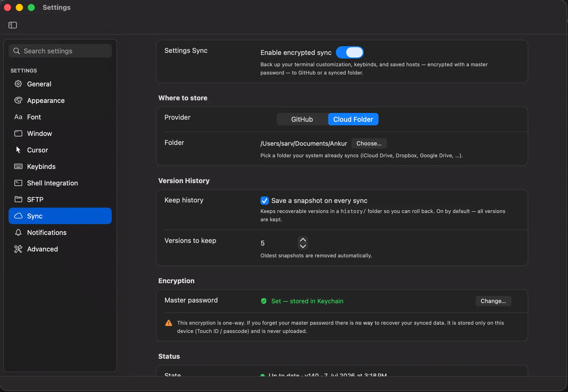Click 'Oldest snapshots are removed automatically' text
Image resolution: width=568 pixels, height=392 pixels.
tap(316, 255)
